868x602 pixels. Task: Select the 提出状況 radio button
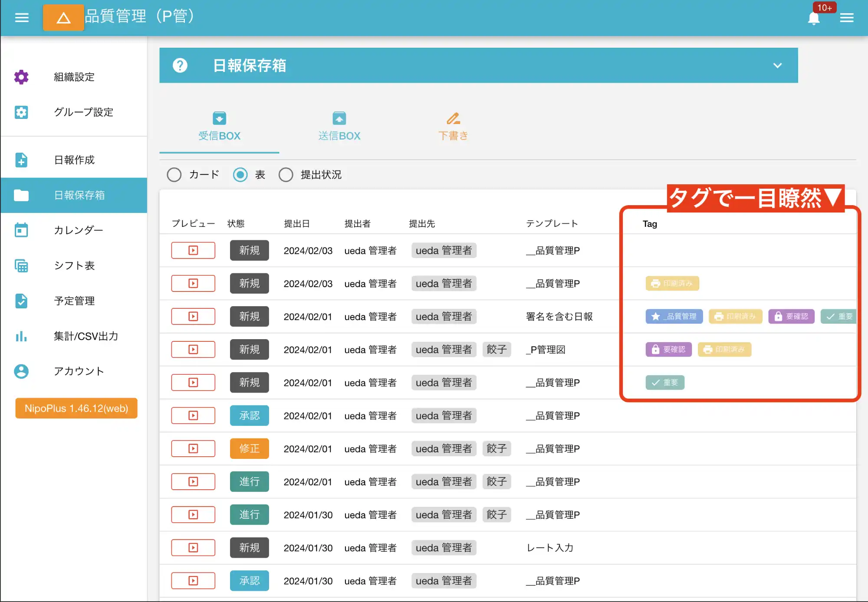coord(286,174)
